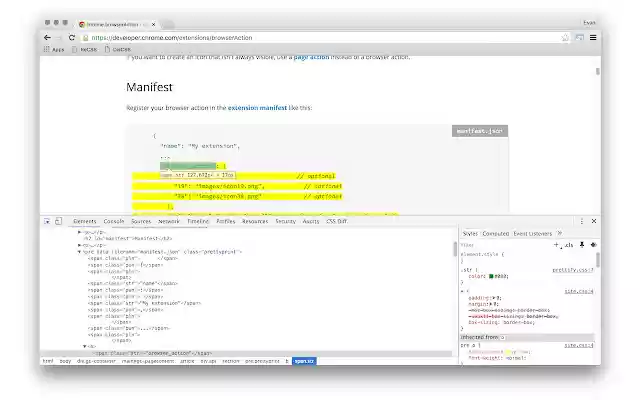Open the third bookmark in bookmarks bar
The image size is (640, 400).
click(118, 49)
